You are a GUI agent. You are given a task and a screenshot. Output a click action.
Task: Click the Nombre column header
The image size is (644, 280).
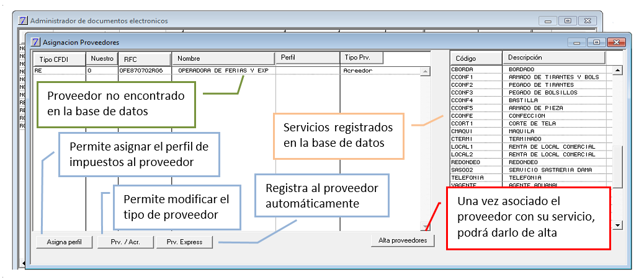point(223,59)
